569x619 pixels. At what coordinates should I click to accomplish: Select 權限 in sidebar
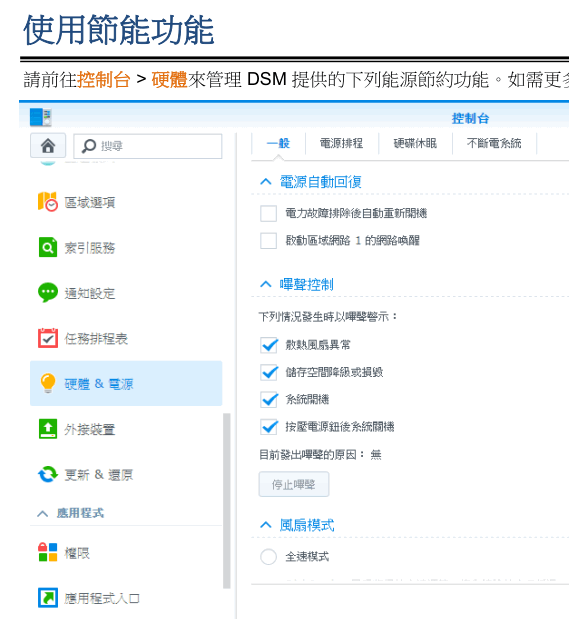(x=126, y=553)
